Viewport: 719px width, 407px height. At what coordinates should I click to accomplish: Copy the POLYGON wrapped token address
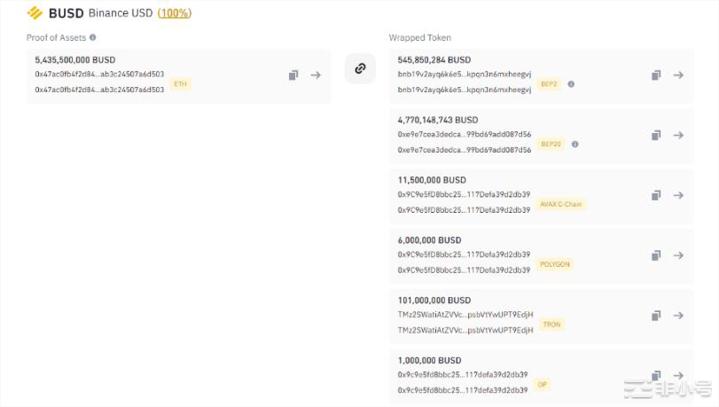click(656, 255)
